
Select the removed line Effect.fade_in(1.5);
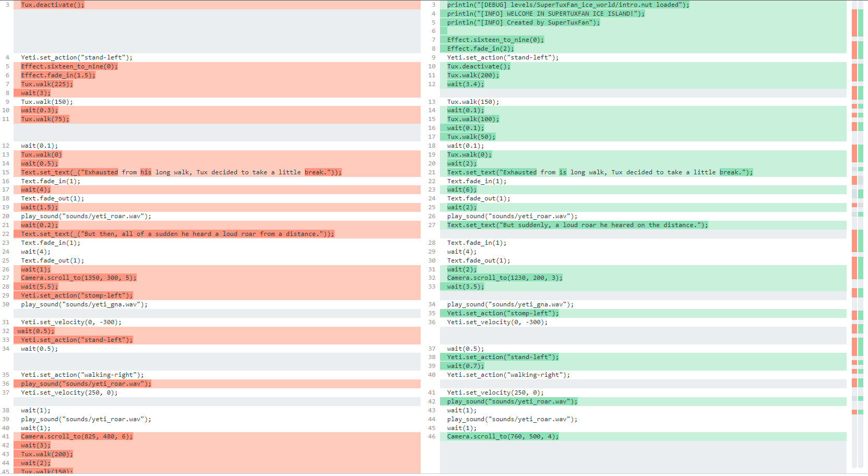click(58, 75)
